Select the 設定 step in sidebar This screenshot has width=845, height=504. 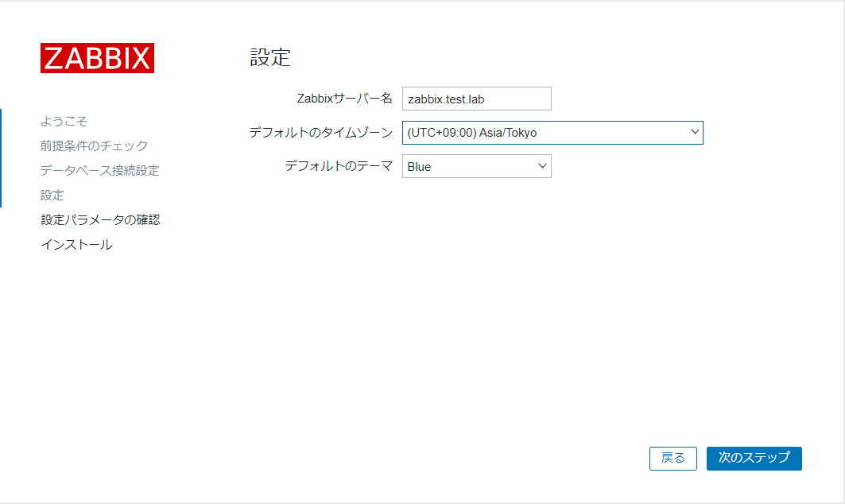(52, 195)
